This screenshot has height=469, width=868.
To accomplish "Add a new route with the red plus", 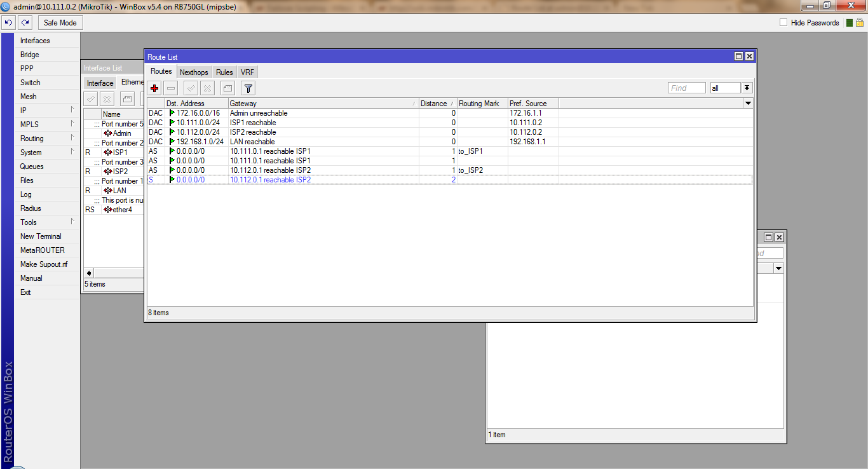I will click(x=154, y=88).
